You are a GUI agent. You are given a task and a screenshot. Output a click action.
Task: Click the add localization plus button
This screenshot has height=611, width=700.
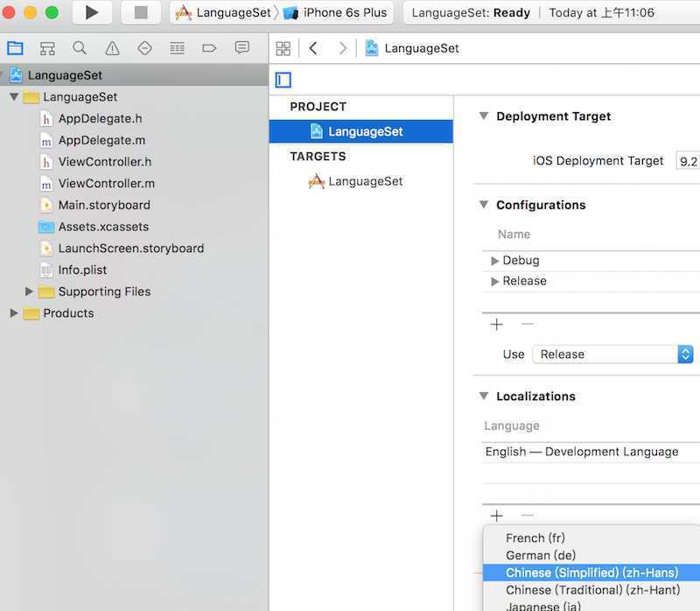coord(496,516)
